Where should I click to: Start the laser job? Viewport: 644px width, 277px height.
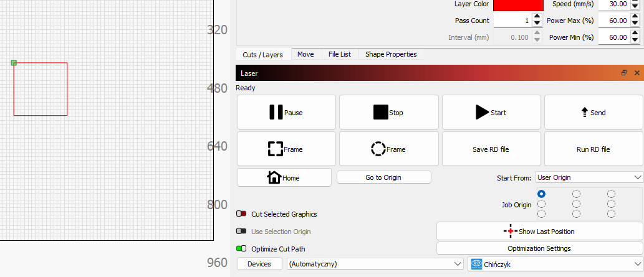(491, 112)
